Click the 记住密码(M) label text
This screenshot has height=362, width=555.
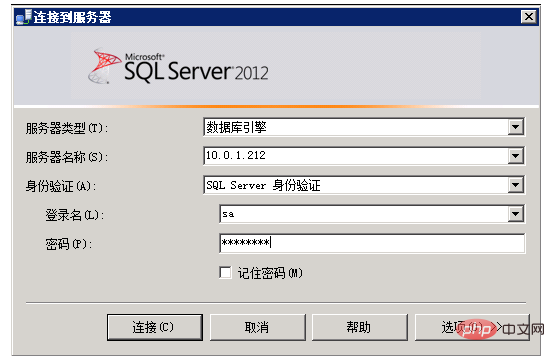pyautogui.click(x=270, y=273)
